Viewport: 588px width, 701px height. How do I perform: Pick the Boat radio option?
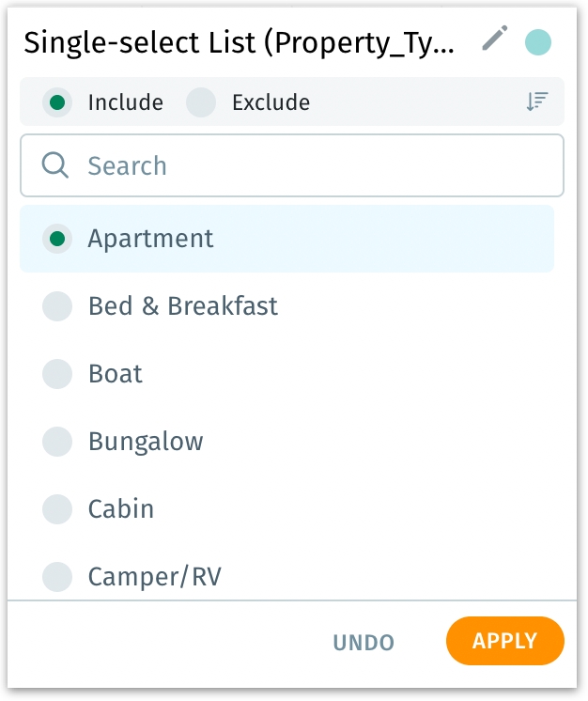coord(57,374)
